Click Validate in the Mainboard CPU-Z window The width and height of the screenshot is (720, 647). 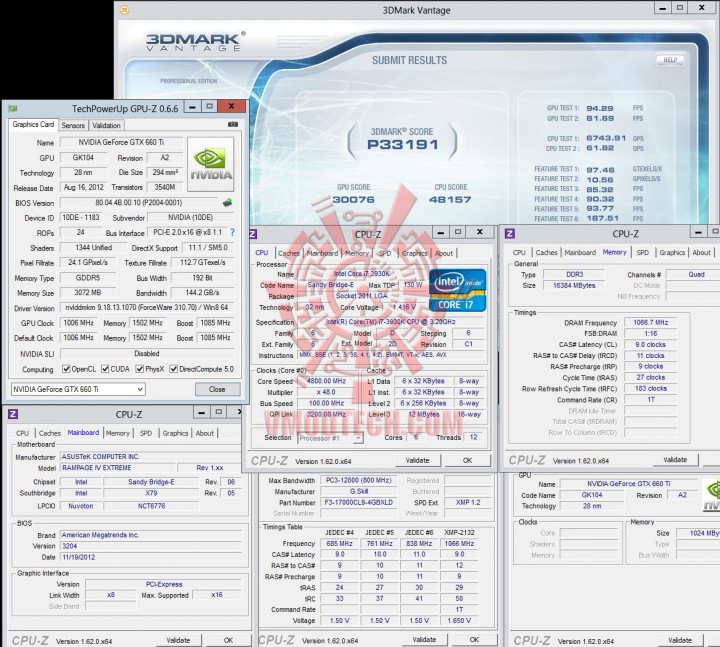point(178,640)
